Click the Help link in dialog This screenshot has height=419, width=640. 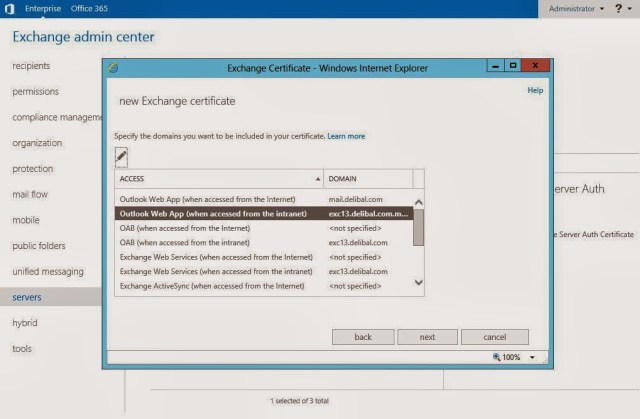point(535,90)
